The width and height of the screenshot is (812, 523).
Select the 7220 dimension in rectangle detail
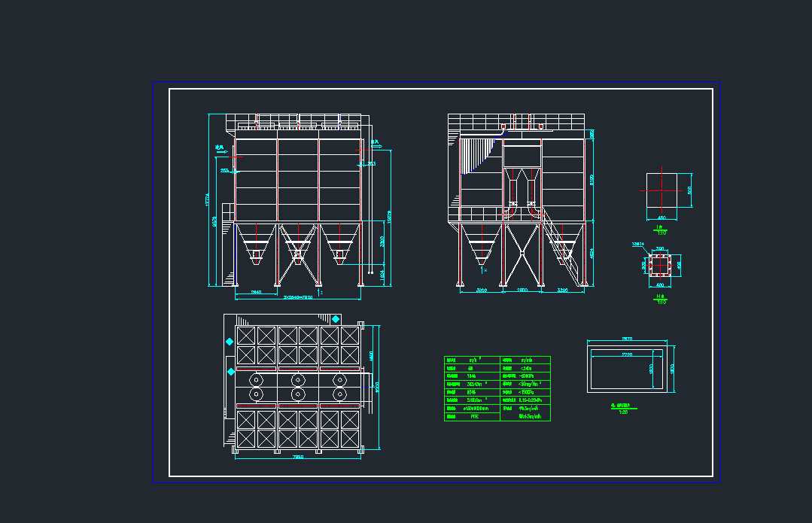tap(627, 354)
